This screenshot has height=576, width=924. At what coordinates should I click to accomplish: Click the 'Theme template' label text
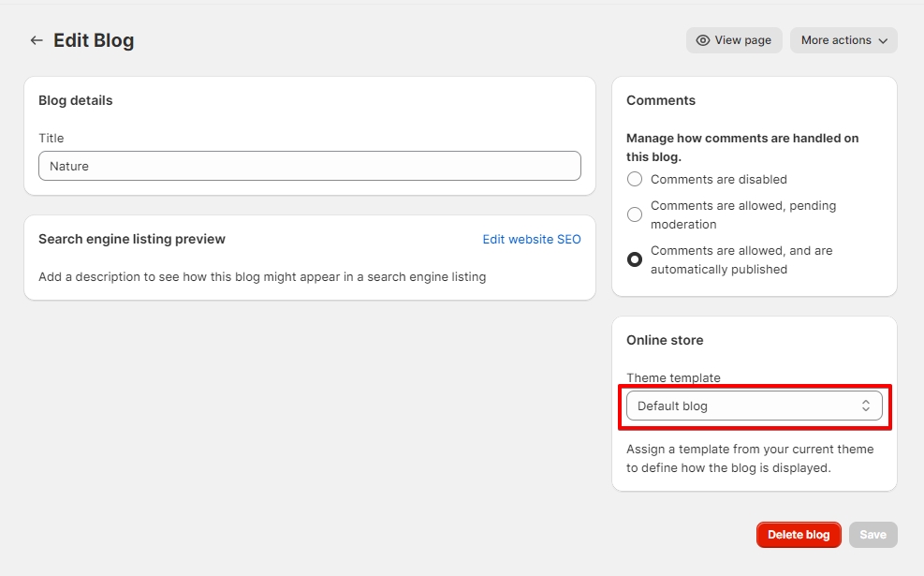click(x=673, y=377)
